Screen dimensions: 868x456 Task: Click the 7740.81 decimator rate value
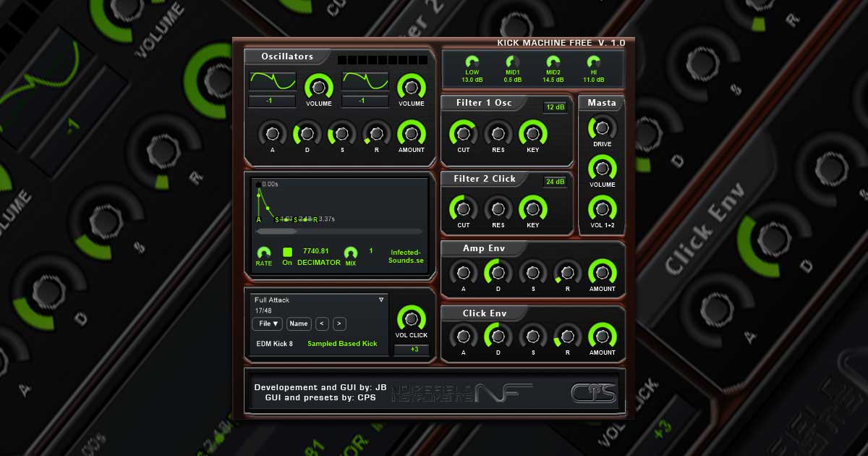[x=316, y=251]
